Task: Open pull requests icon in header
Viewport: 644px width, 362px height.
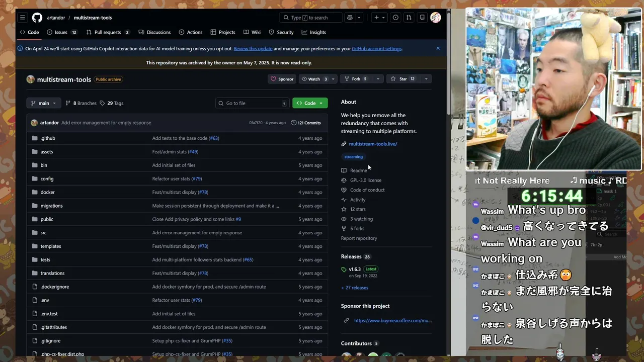Action: pyautogui.click(x=409, y=18)
